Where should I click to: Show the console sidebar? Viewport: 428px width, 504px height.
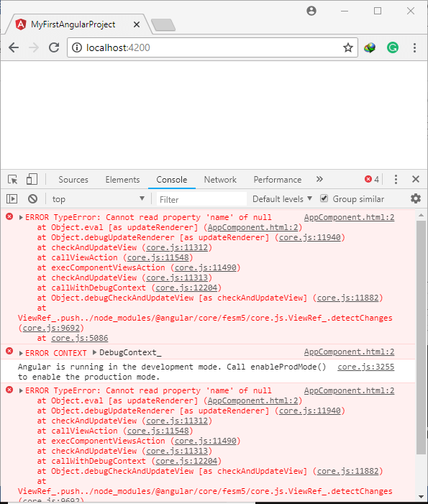[x=12, y=199]
